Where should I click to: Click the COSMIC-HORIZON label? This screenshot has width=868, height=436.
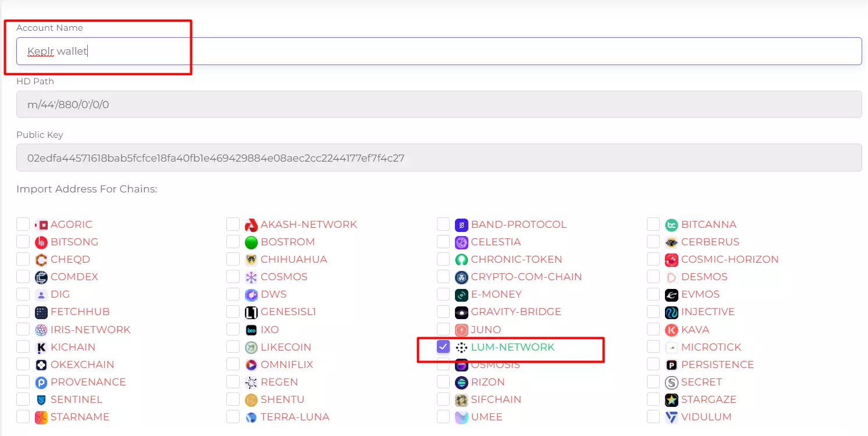[x=730, y=259]
